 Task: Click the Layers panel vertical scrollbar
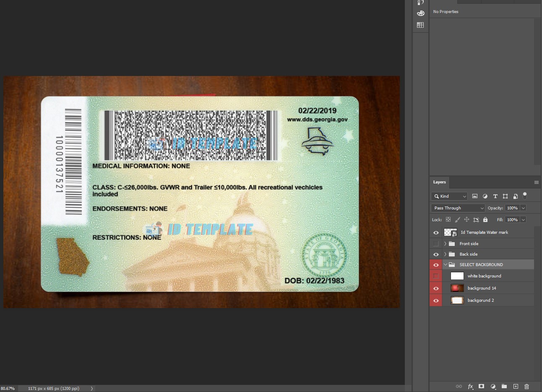(537, 303)
